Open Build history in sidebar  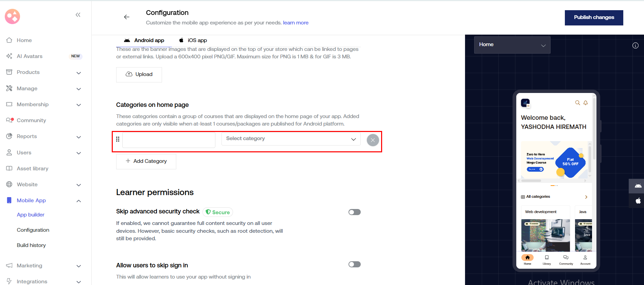tap(31, 245)
